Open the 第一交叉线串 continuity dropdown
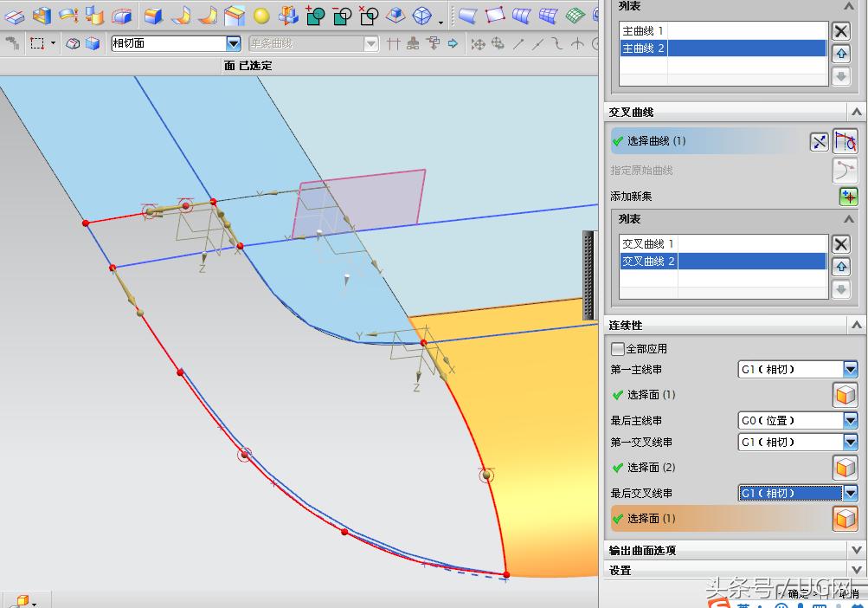The image size is (868, 608). [850, 443]
